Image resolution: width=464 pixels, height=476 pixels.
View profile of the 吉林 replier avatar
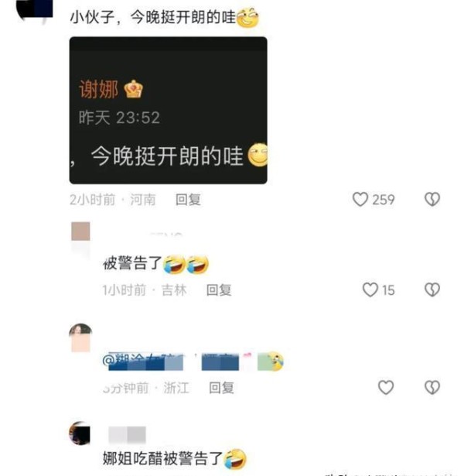[x=80, y=231]
